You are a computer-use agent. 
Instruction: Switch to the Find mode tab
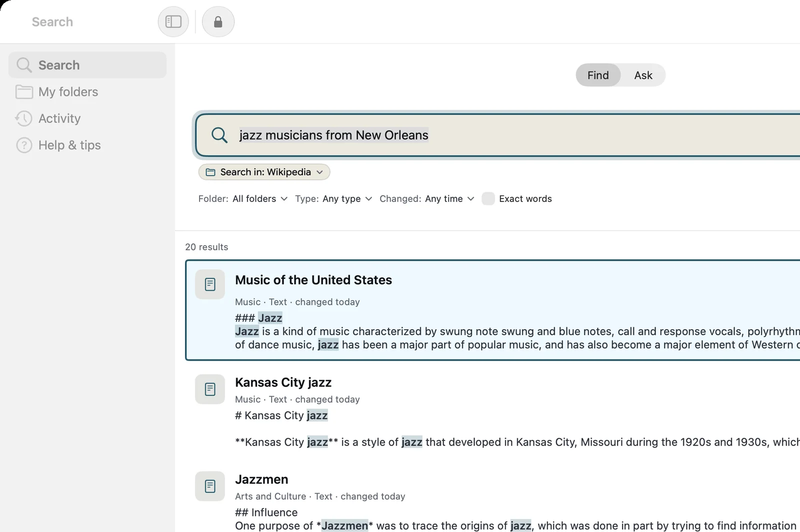tap(598, 75)
